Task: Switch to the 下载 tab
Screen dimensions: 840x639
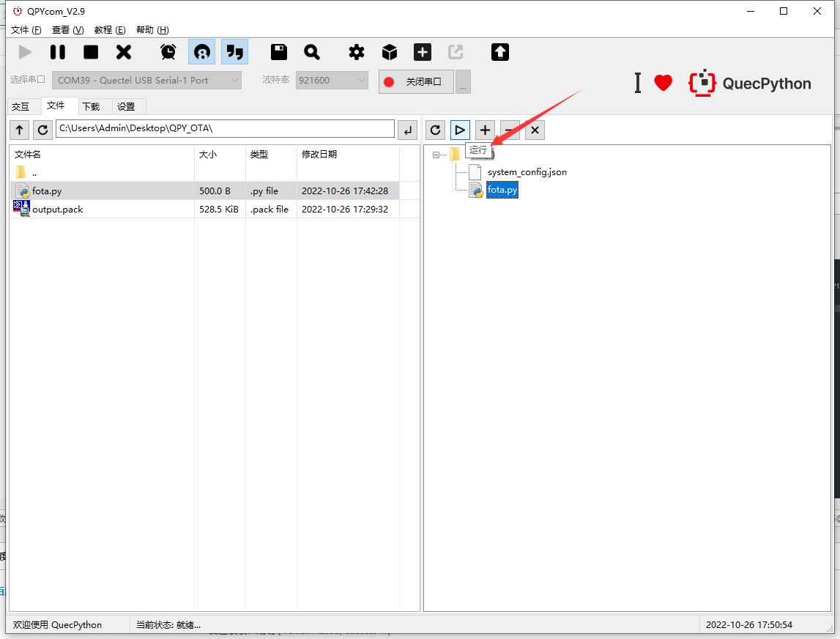Action: tap(91, 106)
